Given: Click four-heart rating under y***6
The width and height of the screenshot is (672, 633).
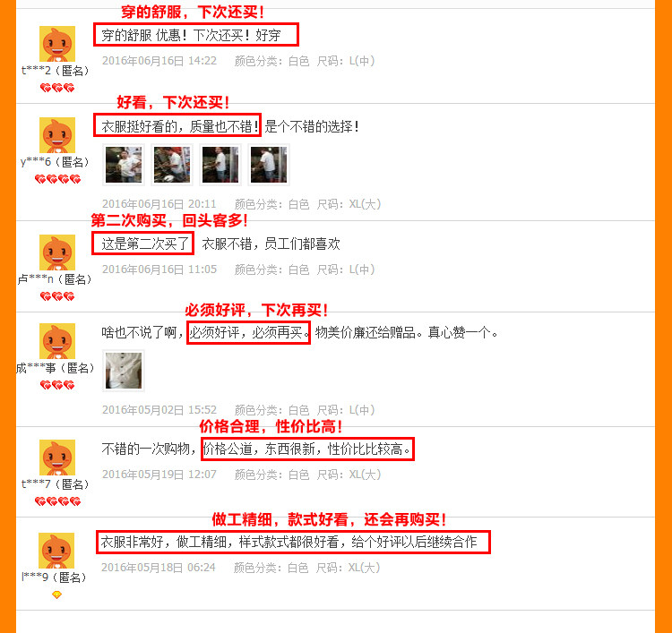Looking at the screenshot, I should [57, 179].
